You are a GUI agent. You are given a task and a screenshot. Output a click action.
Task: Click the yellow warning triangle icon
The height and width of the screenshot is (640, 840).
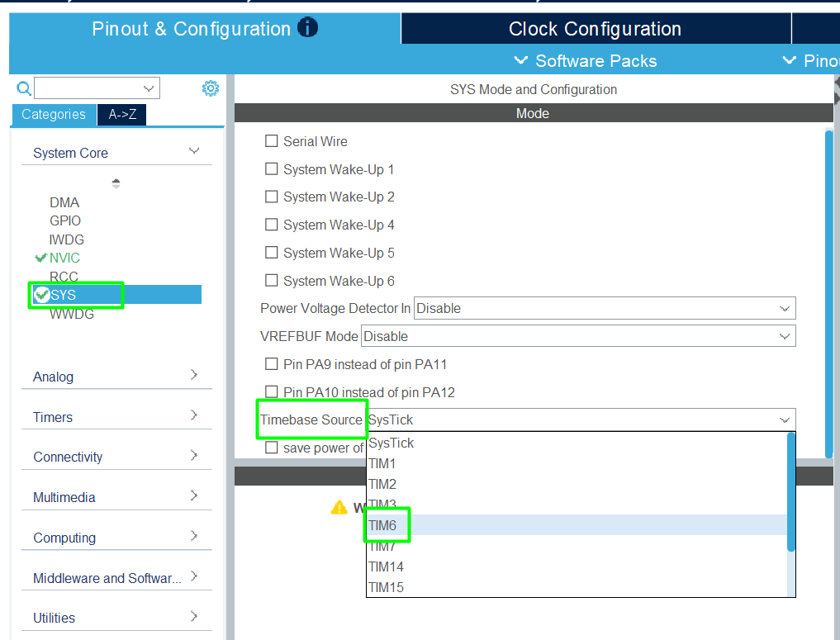tap(339, 508)
